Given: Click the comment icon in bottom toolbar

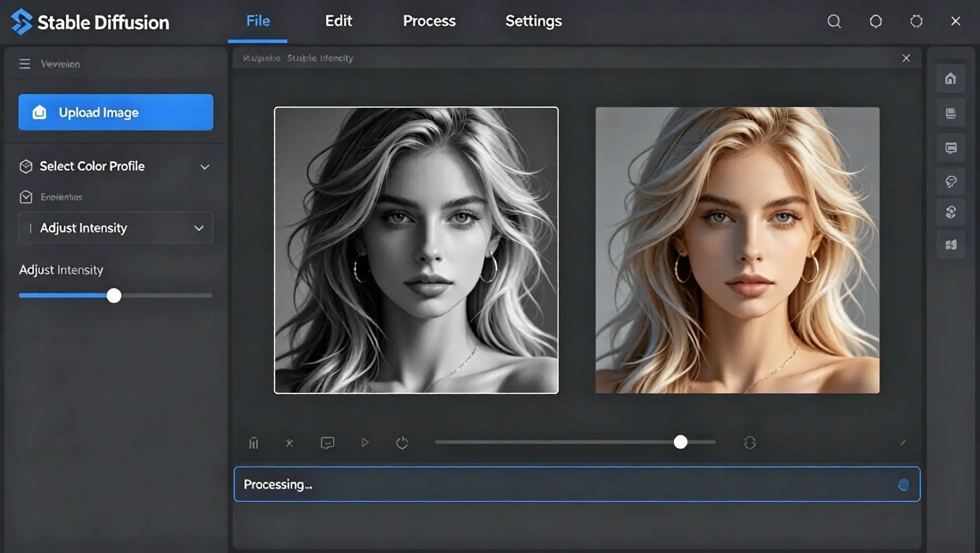Looking at the screenshot, I should (x=327, y=443).
